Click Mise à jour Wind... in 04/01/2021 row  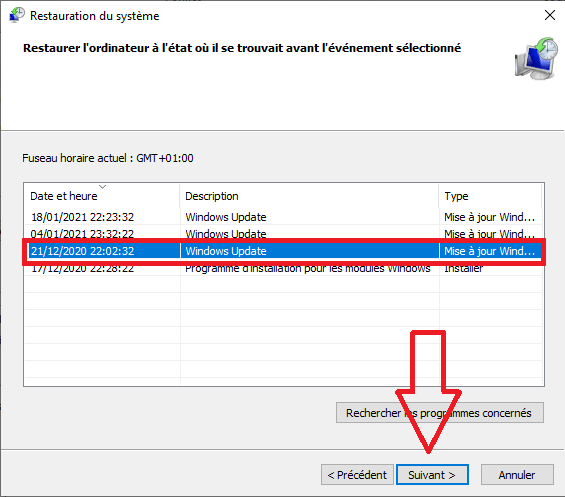coord(489,234)
